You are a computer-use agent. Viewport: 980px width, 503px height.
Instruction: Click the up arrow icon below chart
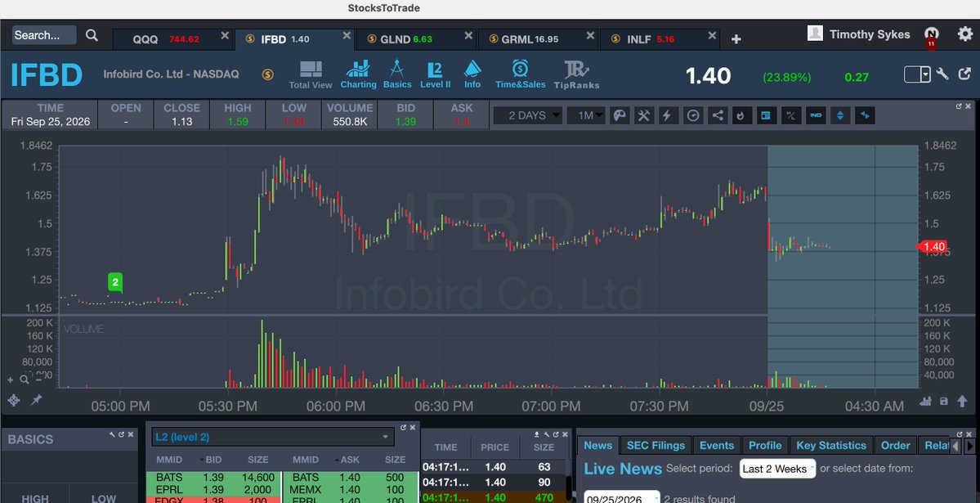pos(963,401)
